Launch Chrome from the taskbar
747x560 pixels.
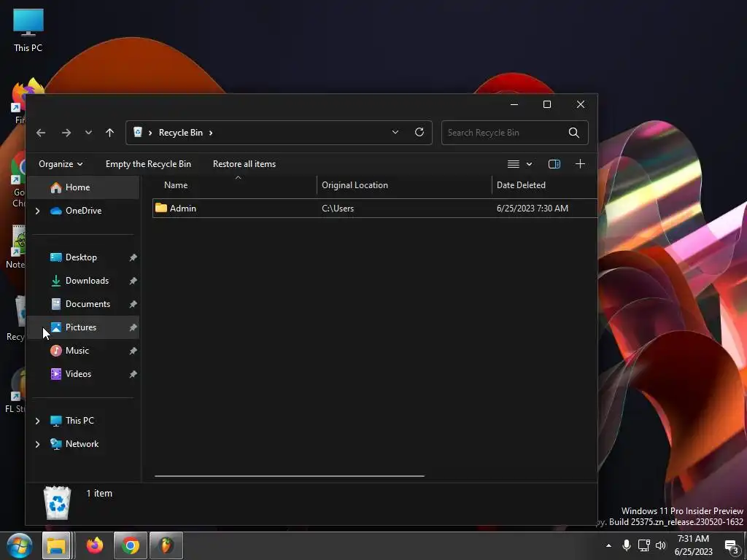[x=130, y=545]
